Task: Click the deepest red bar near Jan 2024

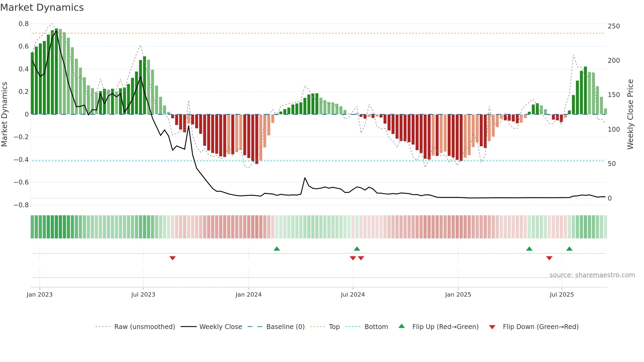Action: pos(257,139)
